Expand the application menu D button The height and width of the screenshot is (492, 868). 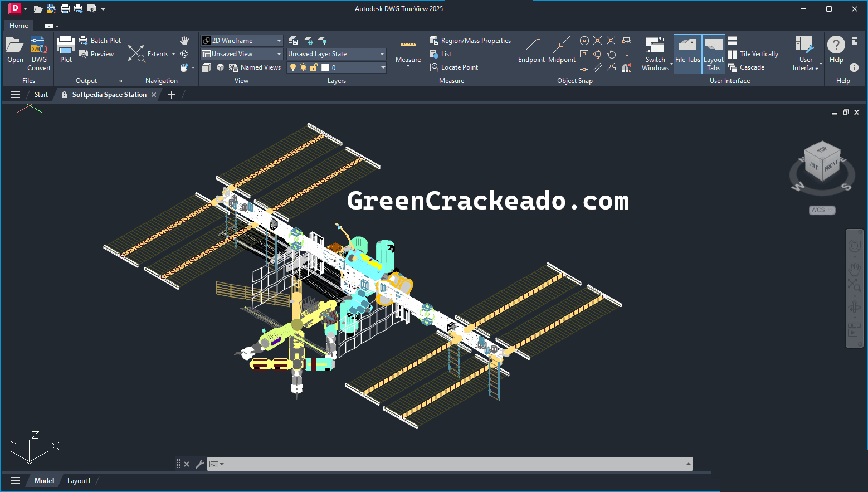[x=17, y=8]
